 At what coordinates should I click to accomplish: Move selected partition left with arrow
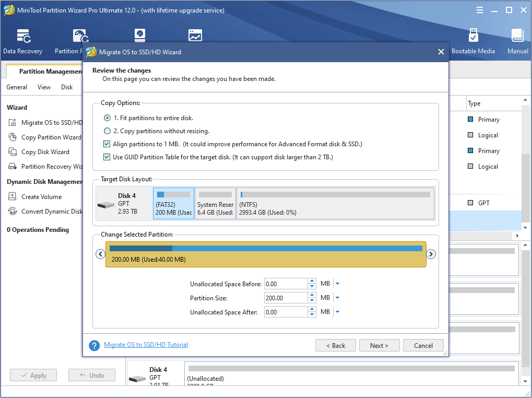pos(100,254)
